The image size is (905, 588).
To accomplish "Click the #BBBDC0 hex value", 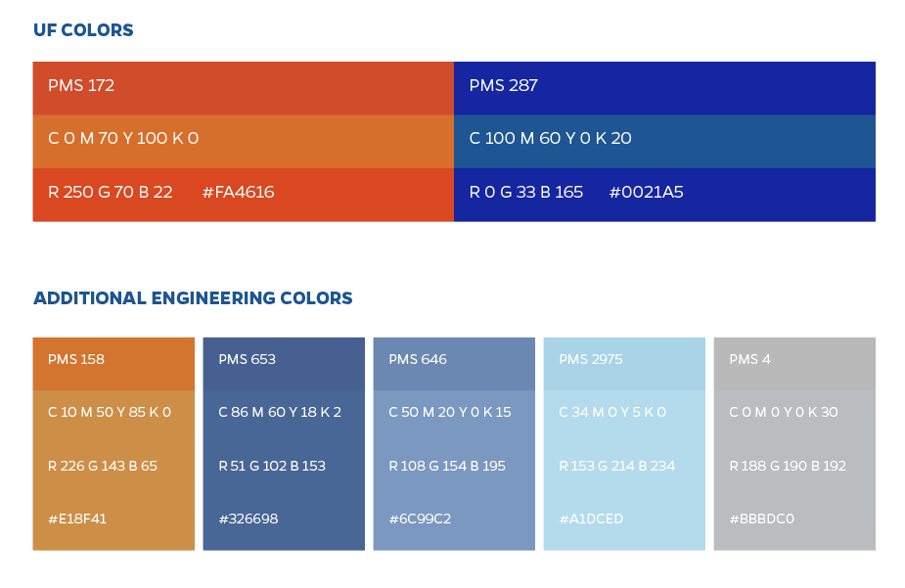I will pyautogui.click(x=761, y=520).
